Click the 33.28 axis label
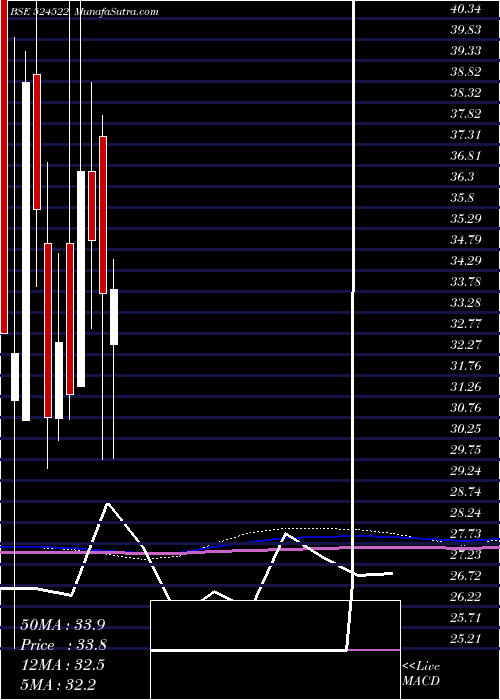The width and height of the screenshot is (500, 700). pos(466,303)
